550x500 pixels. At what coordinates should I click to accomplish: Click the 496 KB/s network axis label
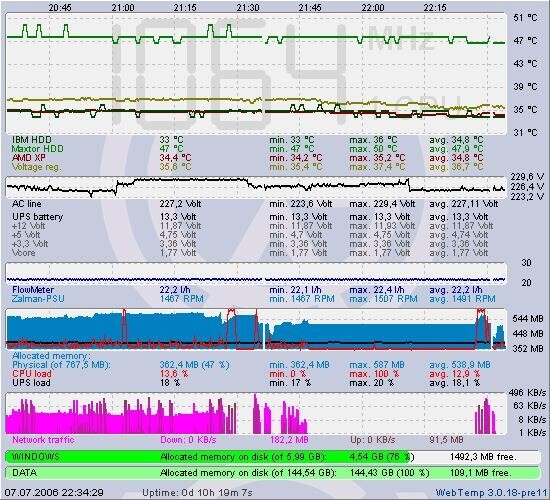(527, 392)
